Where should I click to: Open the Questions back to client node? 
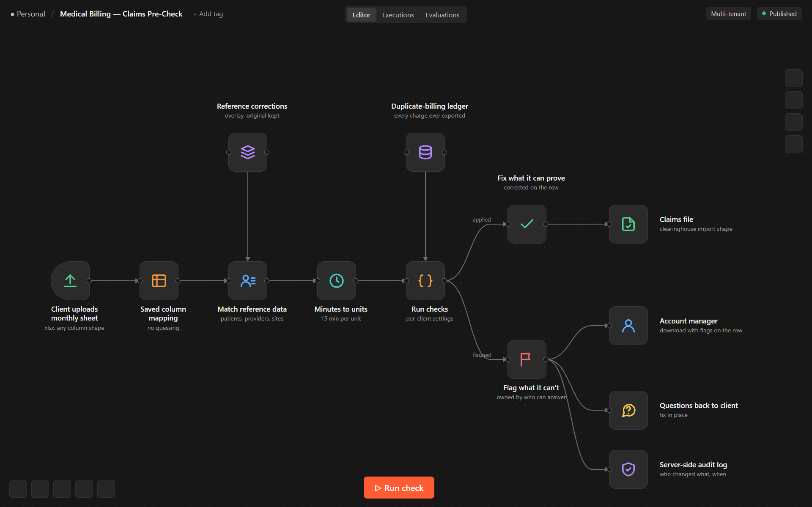pyautogui.click(x=628, y=410)
